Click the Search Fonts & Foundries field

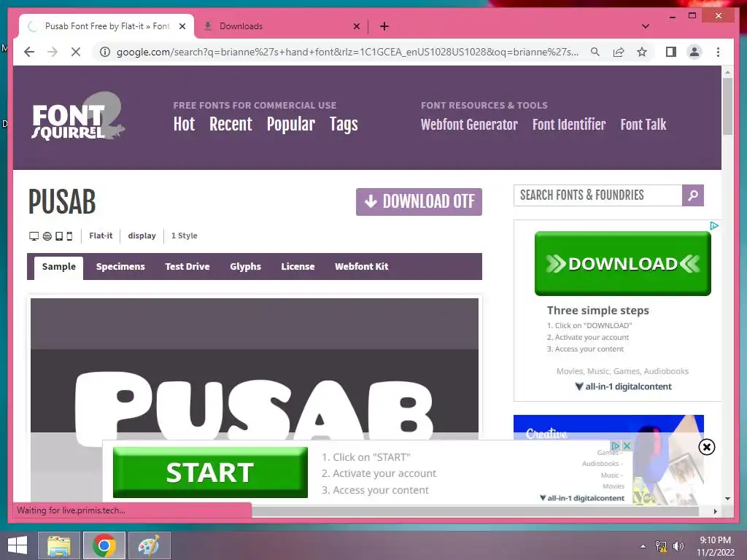point(598,195)
